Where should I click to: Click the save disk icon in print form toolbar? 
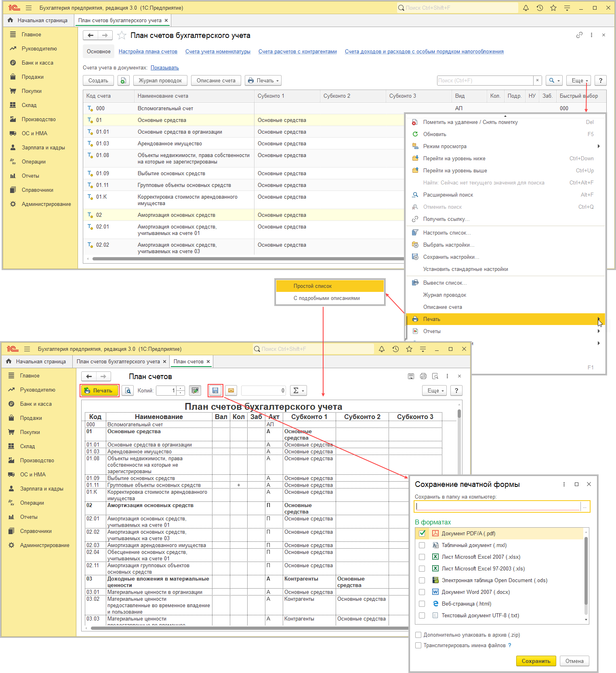click(215, 390)
